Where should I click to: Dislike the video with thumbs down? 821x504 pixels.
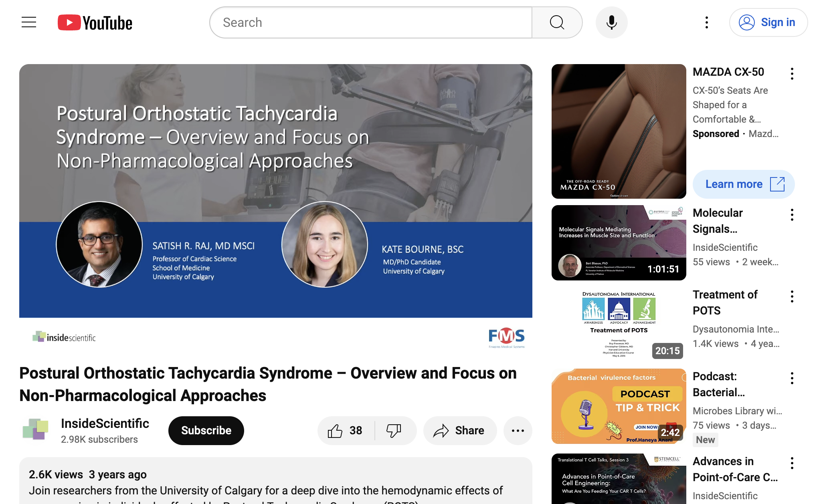[395, 431]
